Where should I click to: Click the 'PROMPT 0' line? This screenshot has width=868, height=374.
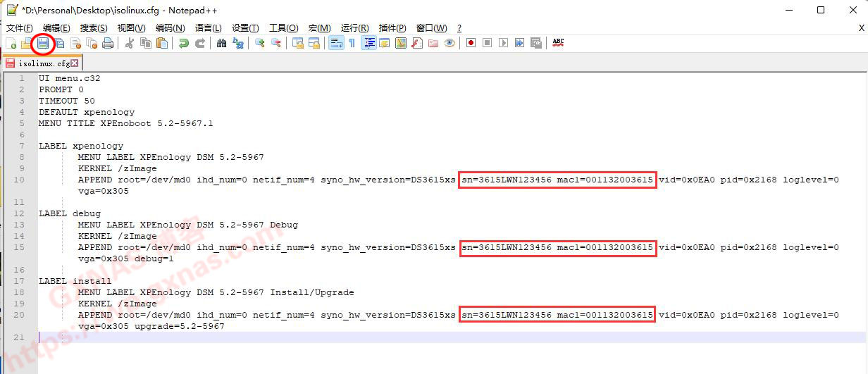pos(61,89)
